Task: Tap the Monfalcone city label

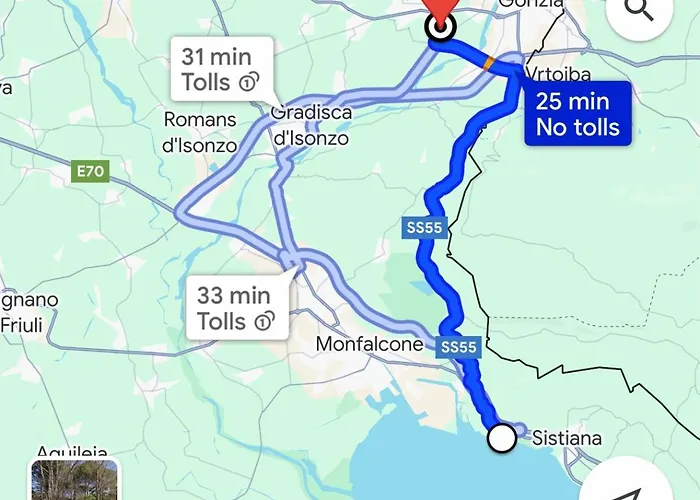Action: (x=369, y=344)
